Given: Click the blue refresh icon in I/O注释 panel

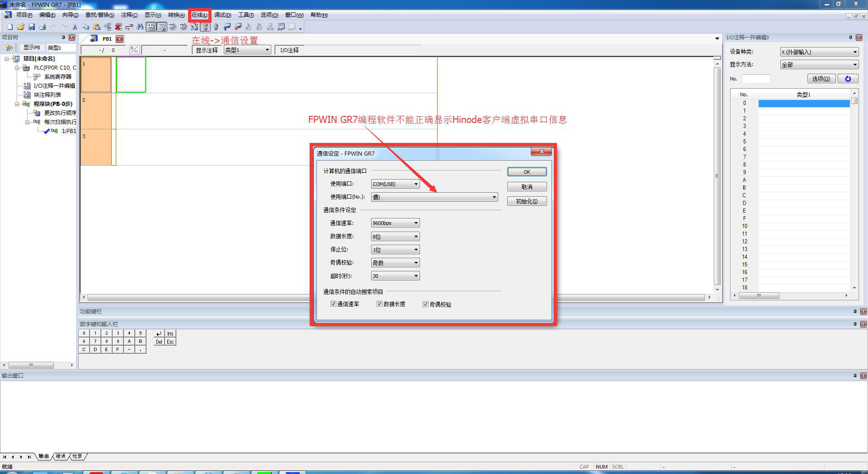Looking at the screenshot, I should click(848, 79).
